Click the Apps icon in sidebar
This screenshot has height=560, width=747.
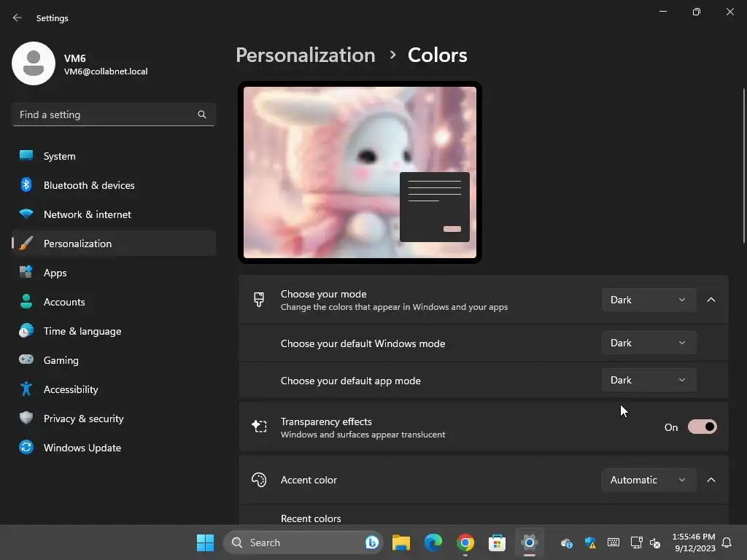click(26, 272)
